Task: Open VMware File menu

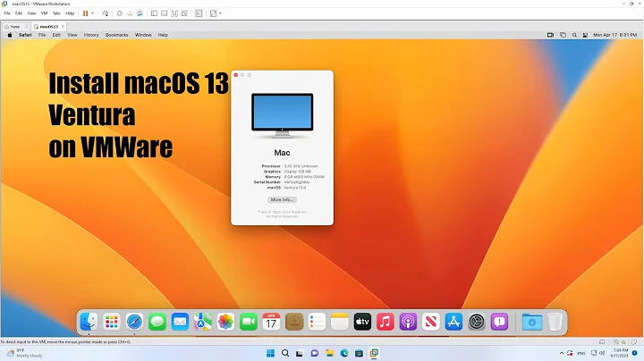Action: 7,13
